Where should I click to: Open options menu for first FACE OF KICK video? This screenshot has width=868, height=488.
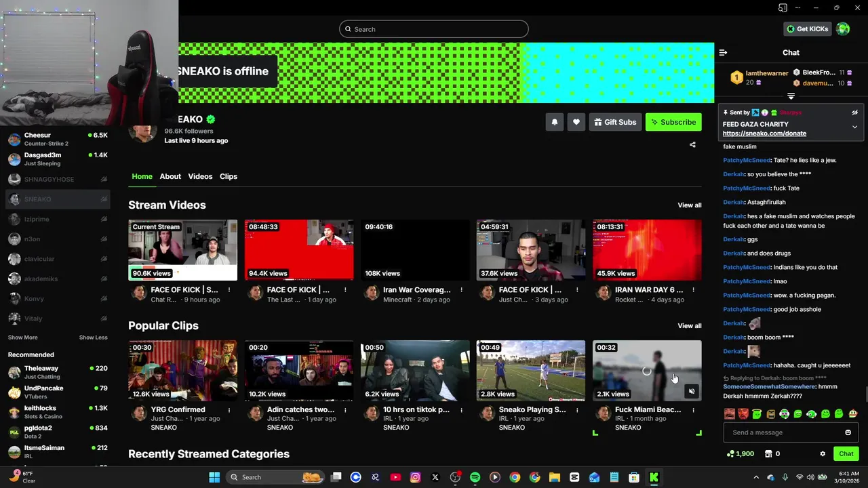(229, 290)
